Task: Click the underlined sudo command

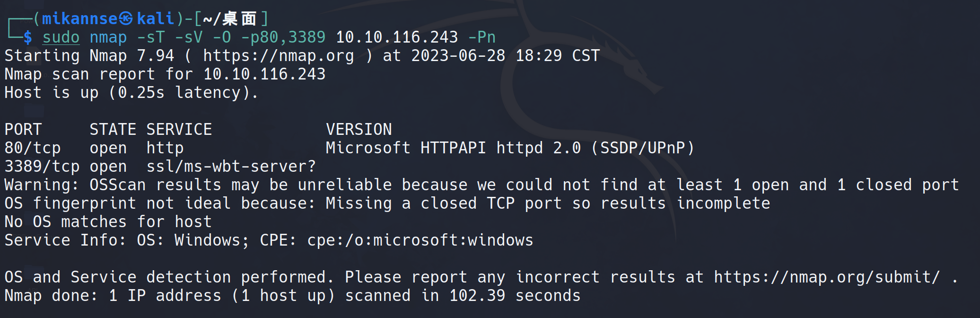Action: (61, 37)
